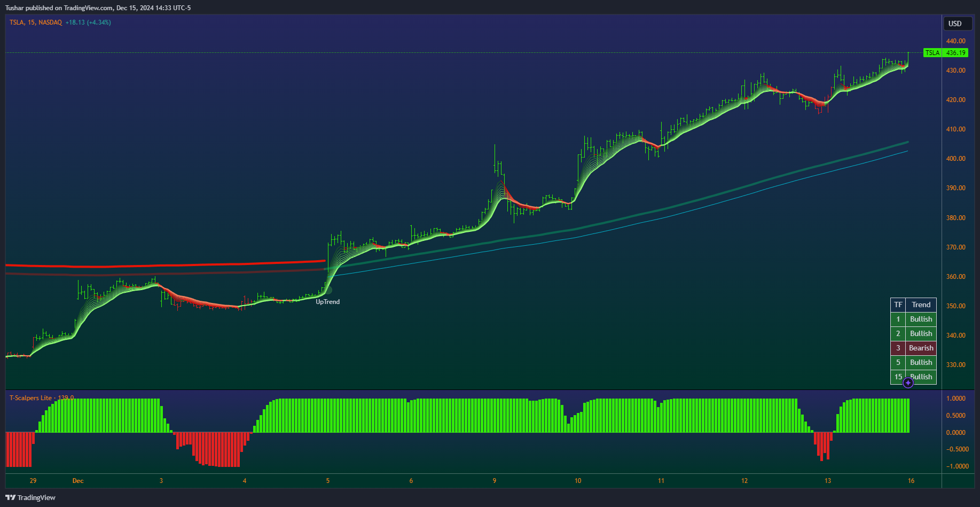The height and width of the screenshot is (507, 980).
Task: Click the 9 date marker on time axis
Action: pos(495,481)
